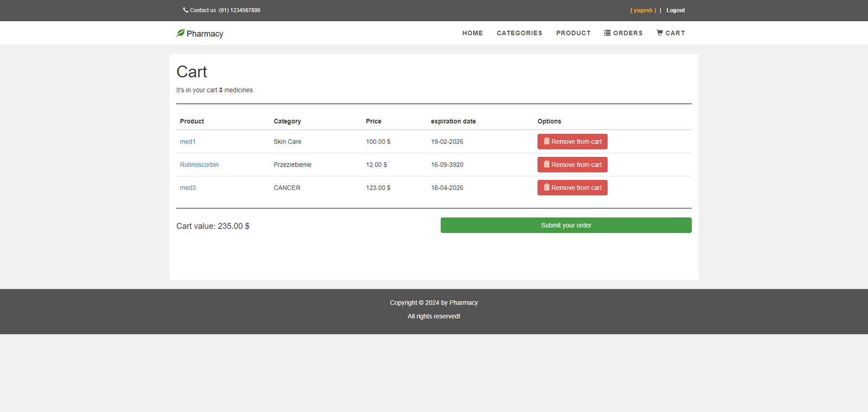Click the list icon next to Orders
This screenshot has height=412, width=868.
pyautogui.click(x=607, y=33)
